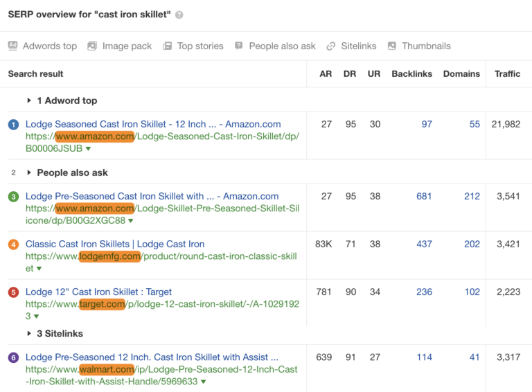Viewport: 532px width, 392px height.
Task: Click the Top stories icon
Action: pos(167,46)
